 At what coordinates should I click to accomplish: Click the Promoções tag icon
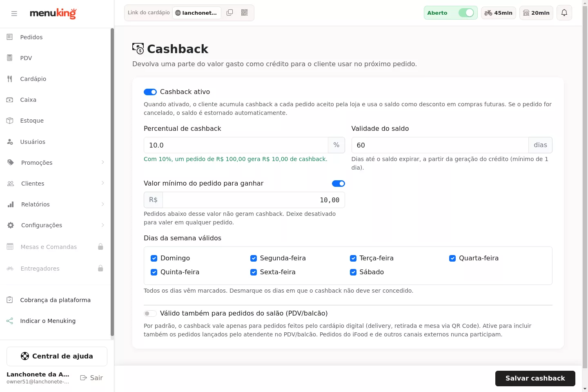pyautogui.click(x=11, y=163)
